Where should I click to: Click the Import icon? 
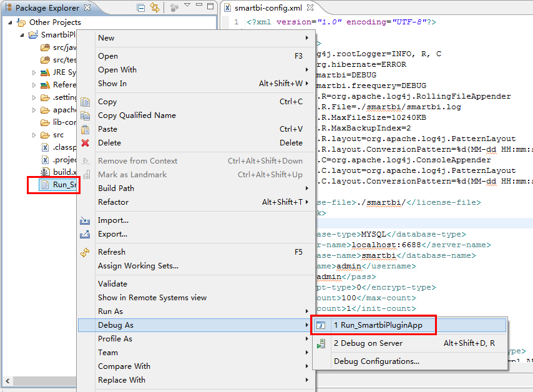85,220
